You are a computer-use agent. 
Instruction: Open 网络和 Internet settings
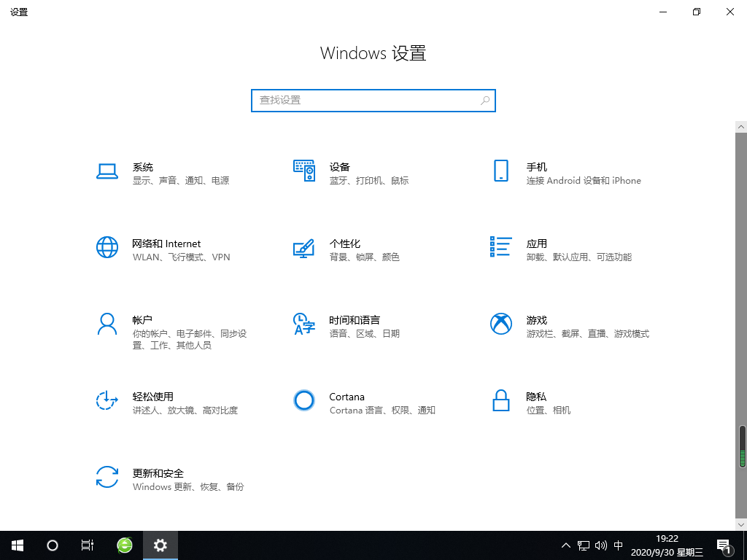click(x=168, y=249)
